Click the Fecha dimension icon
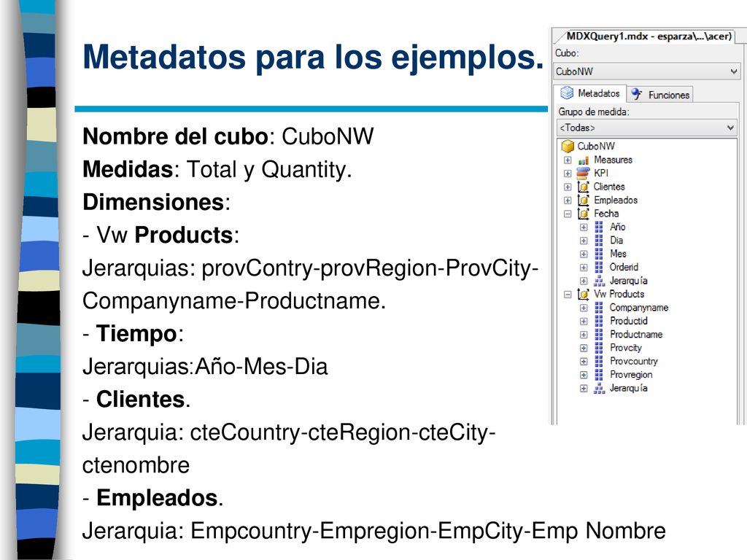 tap(583, 214)
